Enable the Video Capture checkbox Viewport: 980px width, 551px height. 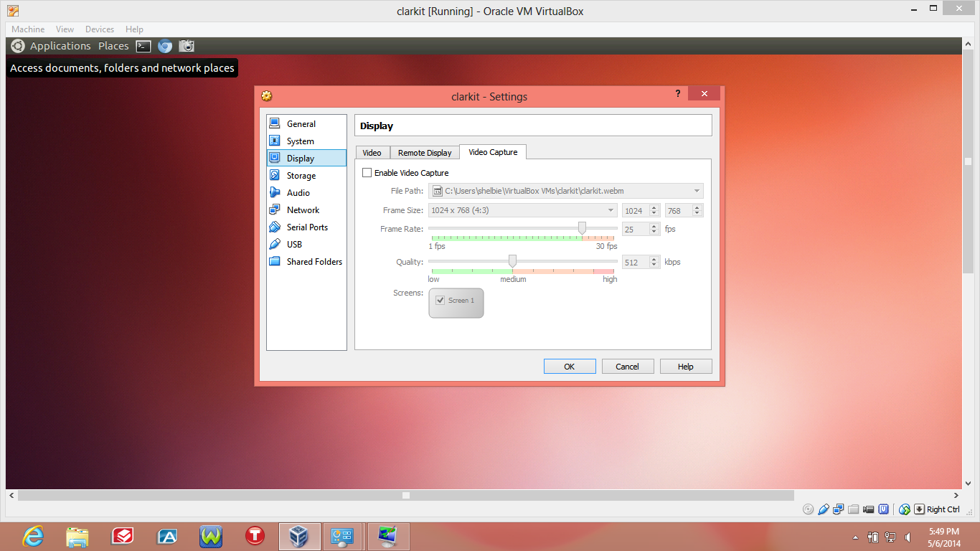[367, 173]
